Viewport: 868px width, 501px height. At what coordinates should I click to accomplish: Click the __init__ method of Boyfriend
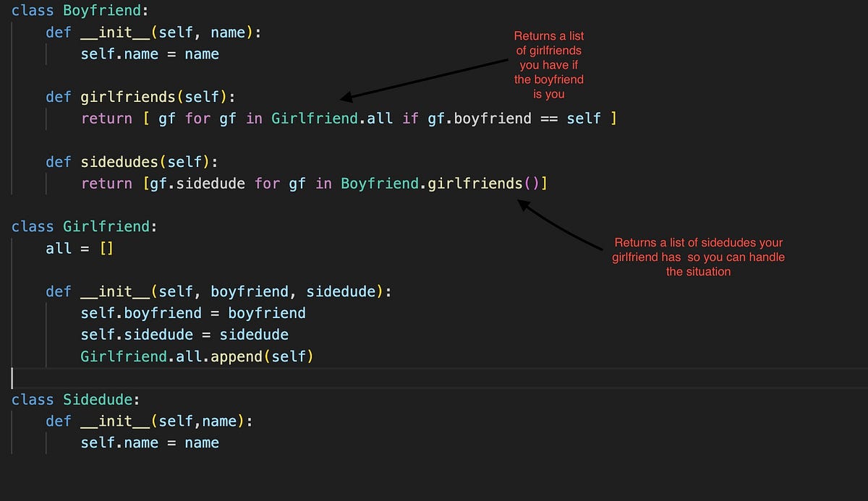point(116,32)
